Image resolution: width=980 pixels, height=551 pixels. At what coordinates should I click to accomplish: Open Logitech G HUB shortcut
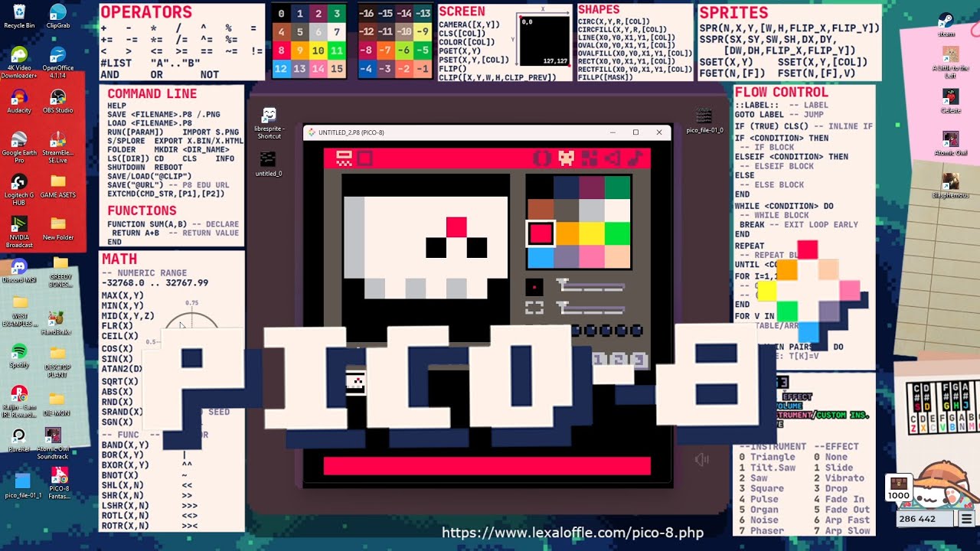(19, 190)
